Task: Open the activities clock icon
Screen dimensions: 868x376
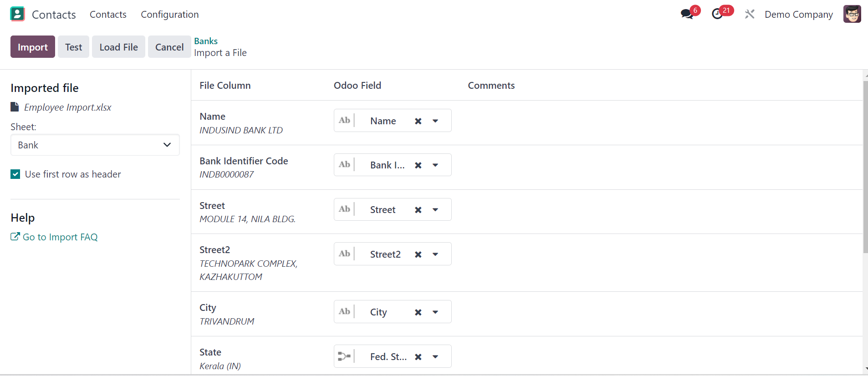Action: click(718, 14)
